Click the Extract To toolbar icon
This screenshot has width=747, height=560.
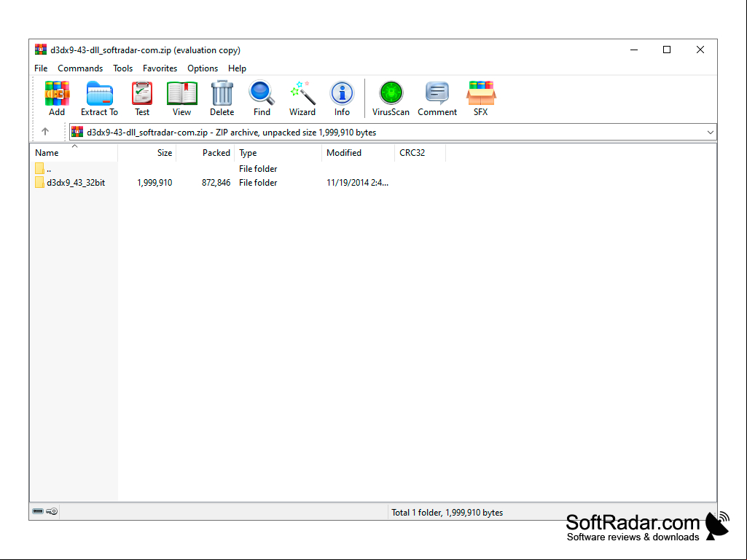coord(99,98)
